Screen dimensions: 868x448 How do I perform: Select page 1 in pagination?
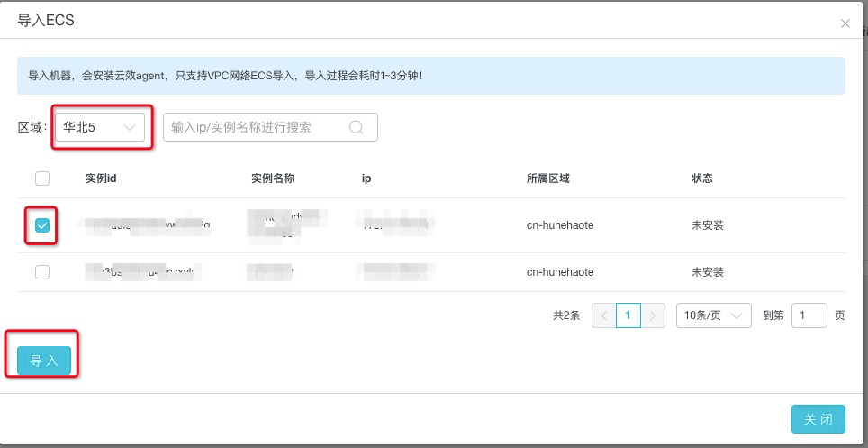[x=628, y=315]
